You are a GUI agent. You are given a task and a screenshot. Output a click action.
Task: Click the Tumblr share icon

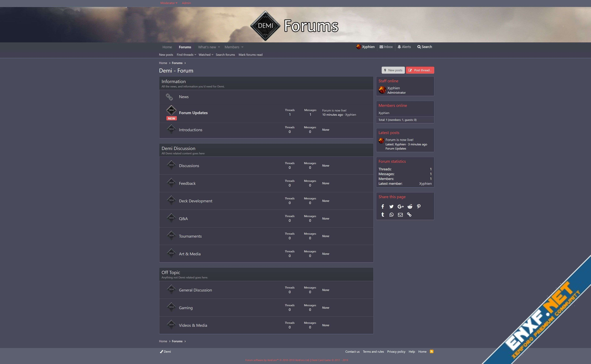(x=382, y=214)
